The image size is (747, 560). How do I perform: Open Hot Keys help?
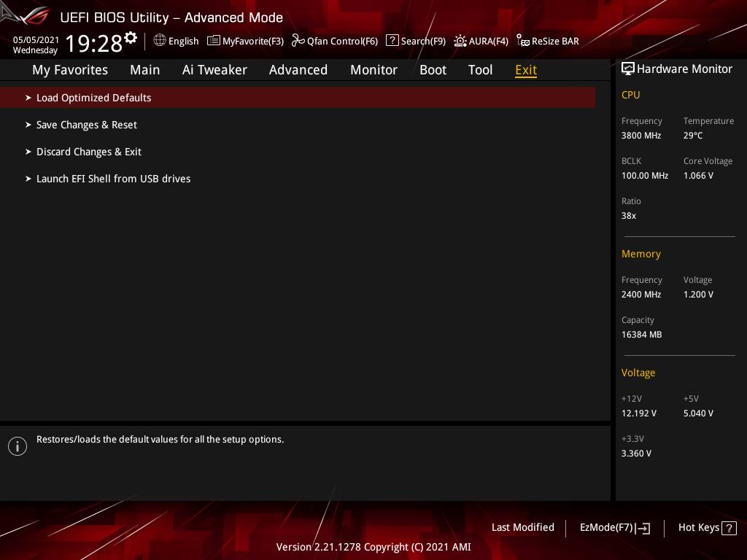tap(698, 528)
